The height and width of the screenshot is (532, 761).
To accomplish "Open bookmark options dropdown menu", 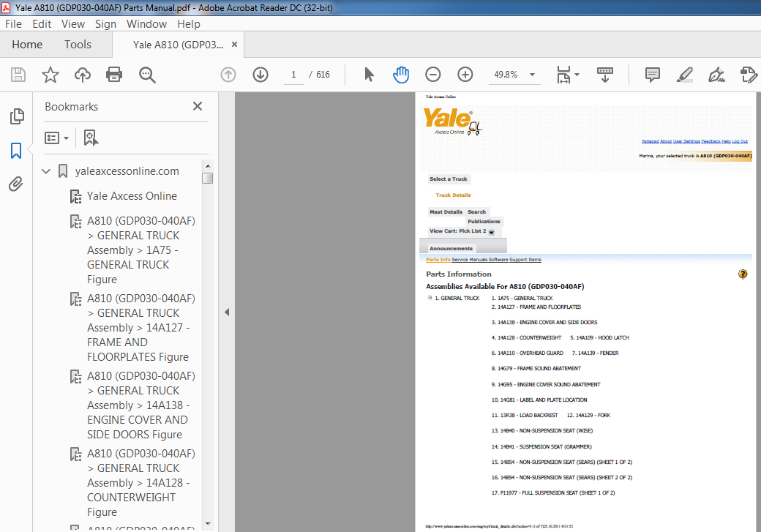I will (56, 138).
